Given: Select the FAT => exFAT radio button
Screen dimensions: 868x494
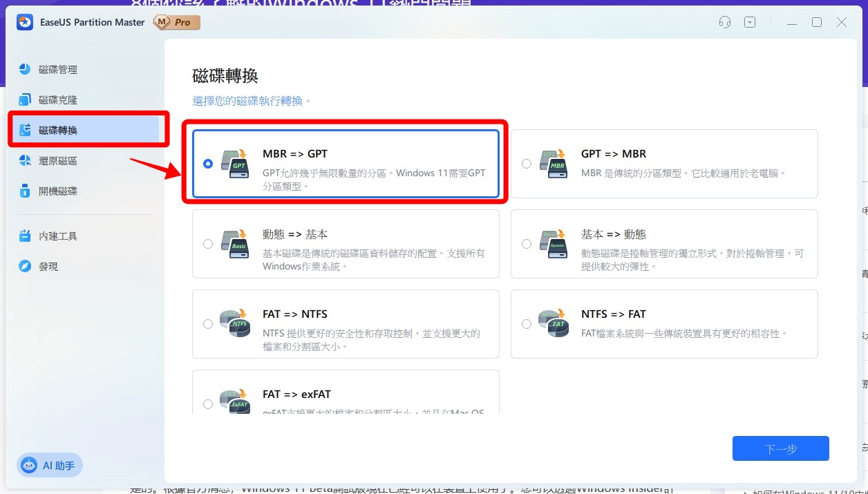Looking at the screenshot, I should [x=208, y=404].
